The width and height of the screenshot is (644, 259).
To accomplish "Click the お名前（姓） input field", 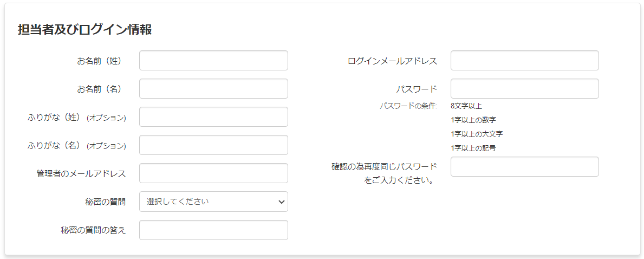I will (213, 61).
